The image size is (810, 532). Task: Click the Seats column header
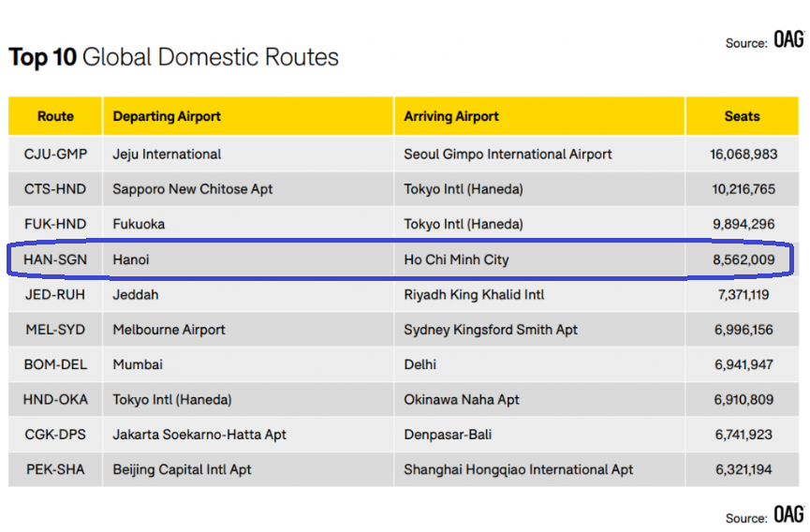(x=742, y=117)
